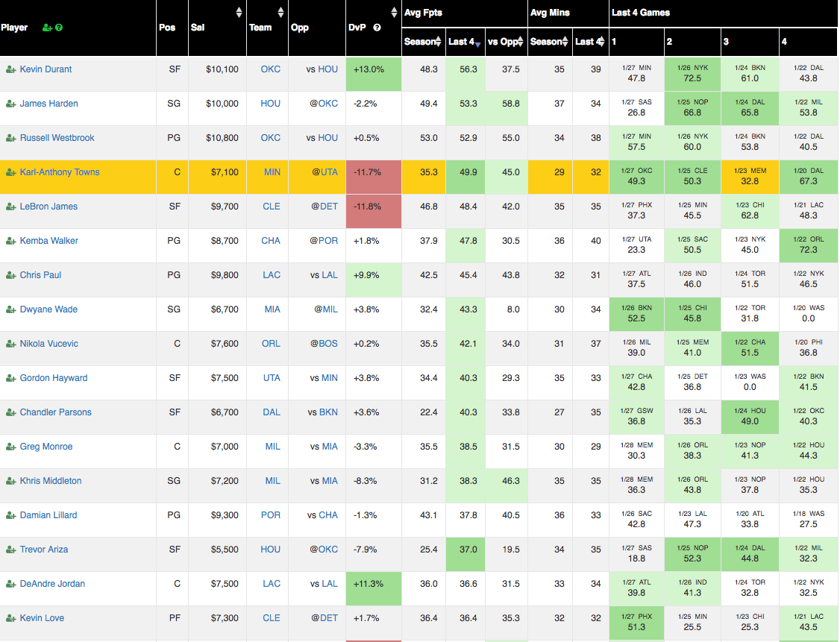Sort table by Team column arrows
The image size is (840, 642).
280,13
